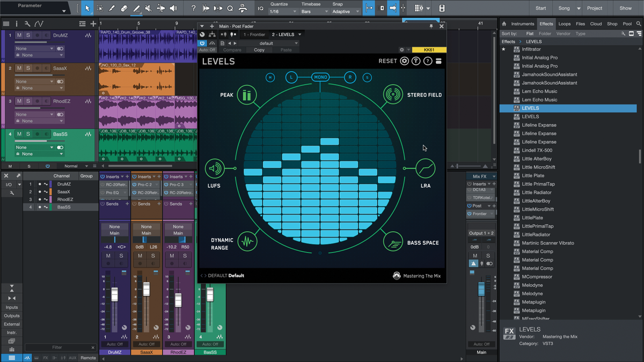Open the STEREO FIELD section in LEVELS

(x=394, y=94)
